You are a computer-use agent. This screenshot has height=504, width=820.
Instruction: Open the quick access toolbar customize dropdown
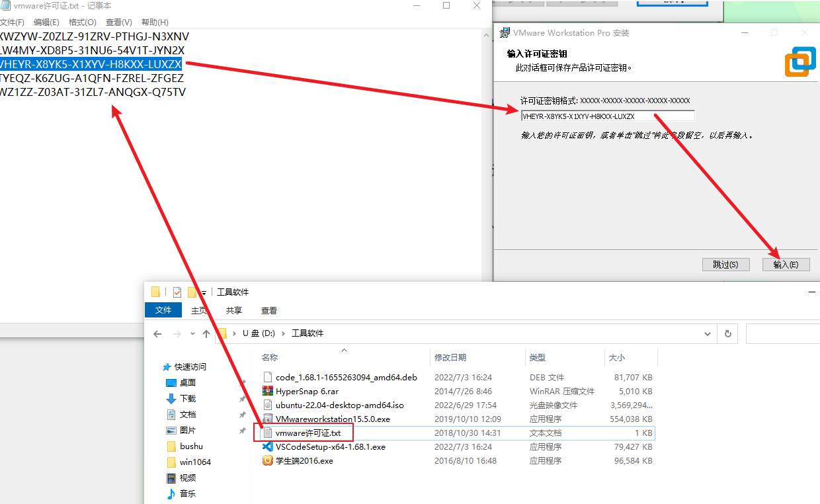click(204, 292)
